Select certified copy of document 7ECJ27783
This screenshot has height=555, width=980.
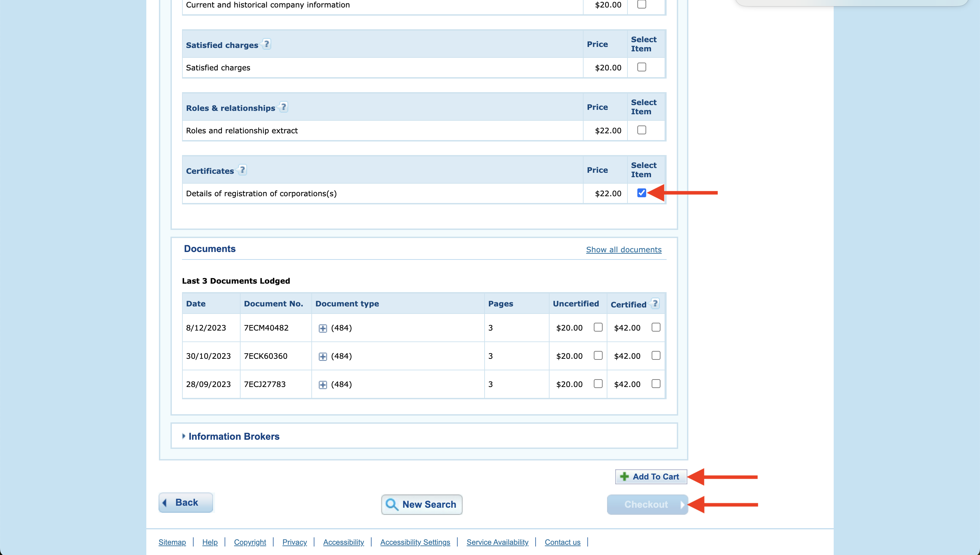tap(655, 384)
